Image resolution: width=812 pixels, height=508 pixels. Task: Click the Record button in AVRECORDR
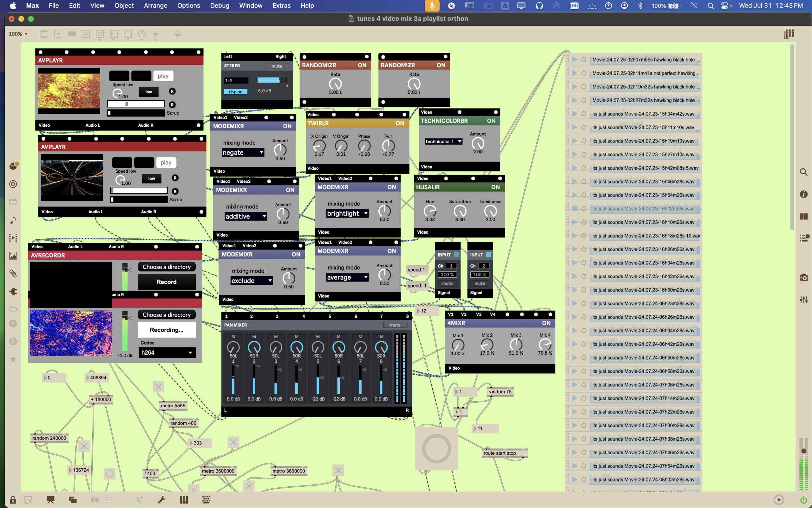[167, 282]
